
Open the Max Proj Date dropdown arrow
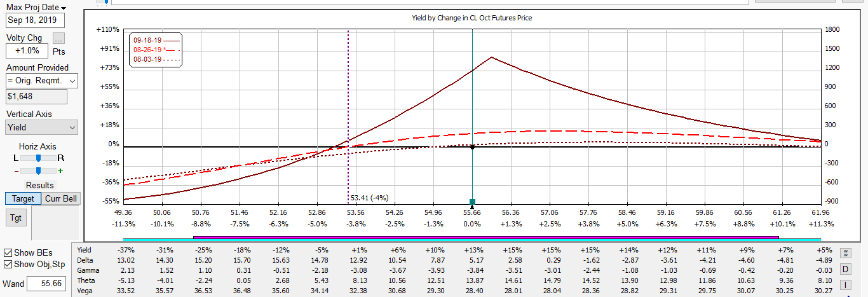click(x=64, y=8)
